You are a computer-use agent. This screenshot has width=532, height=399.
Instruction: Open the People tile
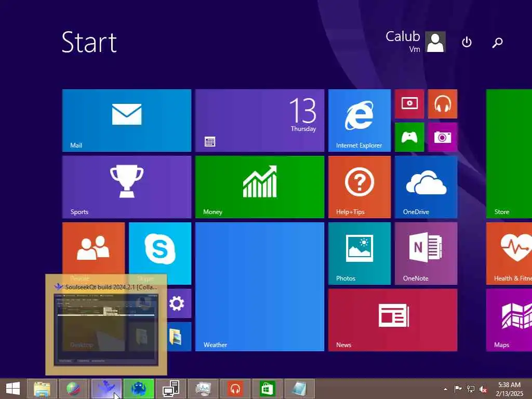coord(94,248)
